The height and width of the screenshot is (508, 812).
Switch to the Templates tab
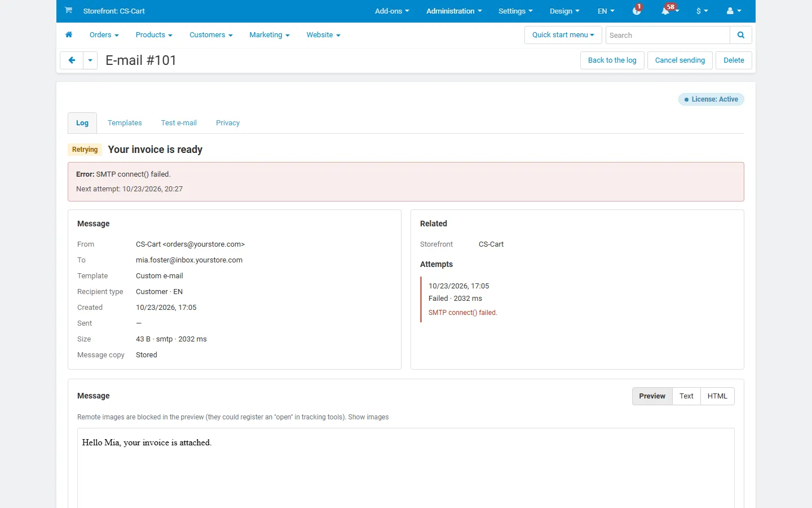[125, 123]
